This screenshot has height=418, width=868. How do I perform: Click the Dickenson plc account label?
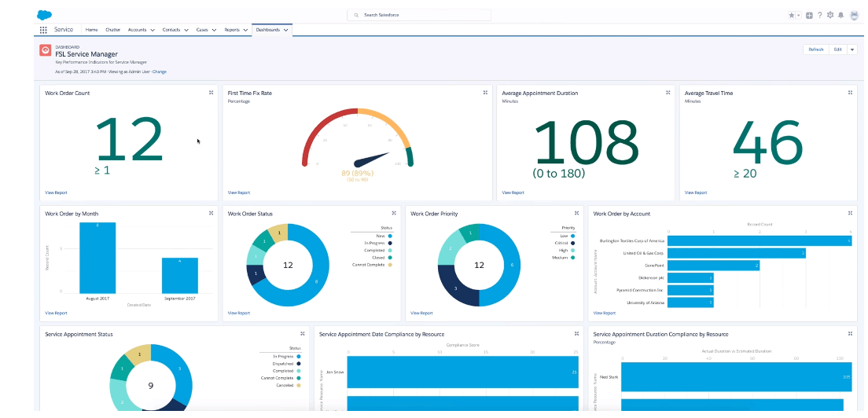click(652, 278)
